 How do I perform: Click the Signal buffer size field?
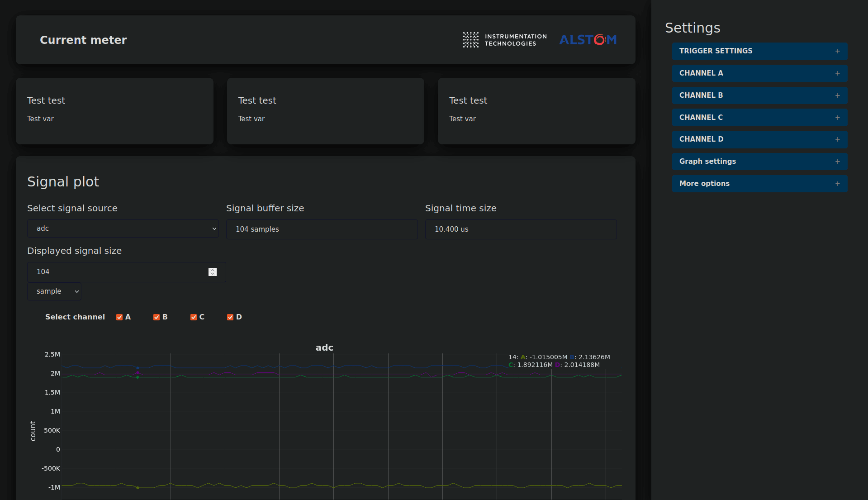pos(322,229)
